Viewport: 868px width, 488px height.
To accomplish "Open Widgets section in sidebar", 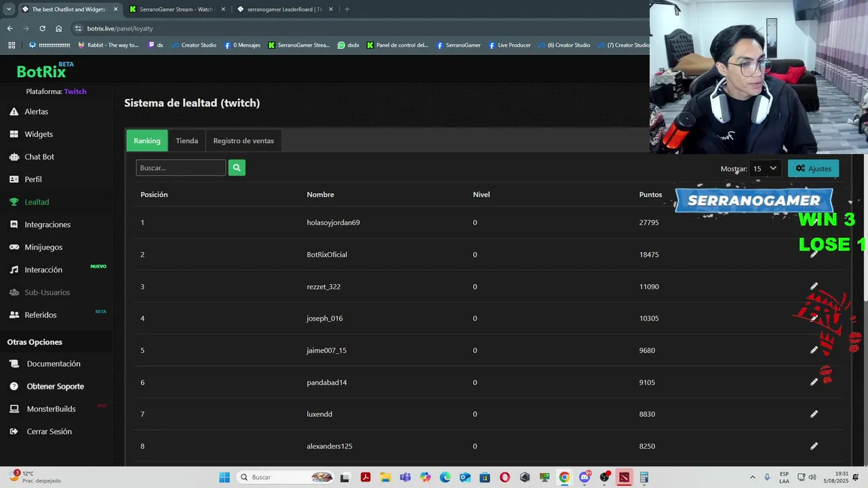I will 39,134.
